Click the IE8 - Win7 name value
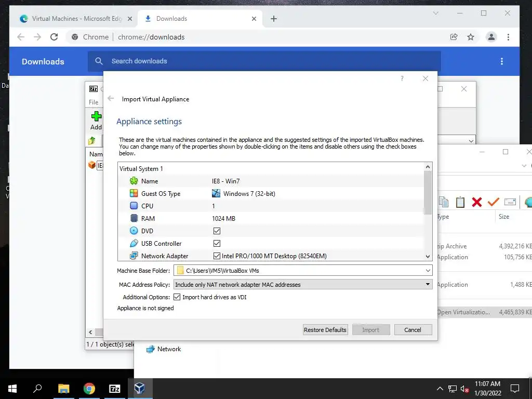Image resolution: width=532 pixels, height=399 pixels. tap(225, 181)
